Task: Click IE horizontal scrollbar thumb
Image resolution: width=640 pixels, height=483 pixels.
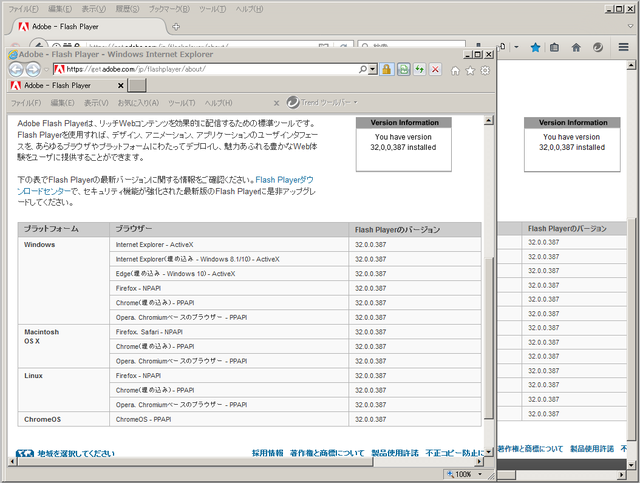Action: tap(195, 462)
